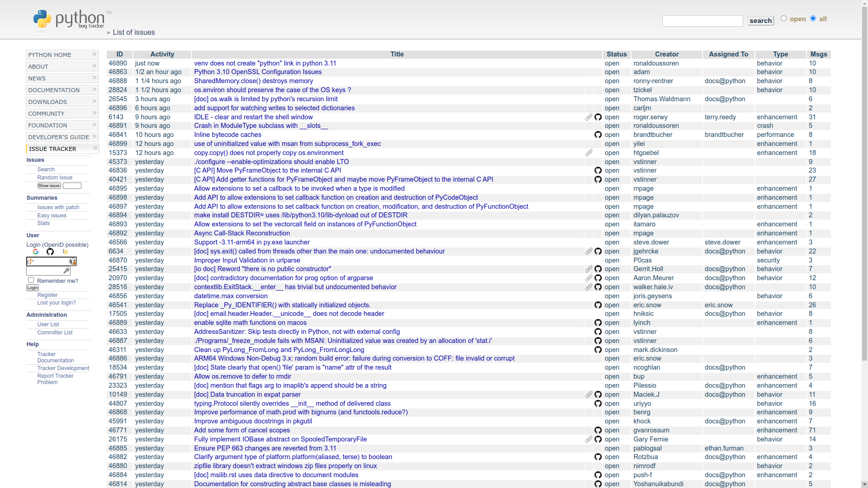Open the PYTHON HOME menu item
The width and height of the screenshot is (868, 488).
click(62, 55)
